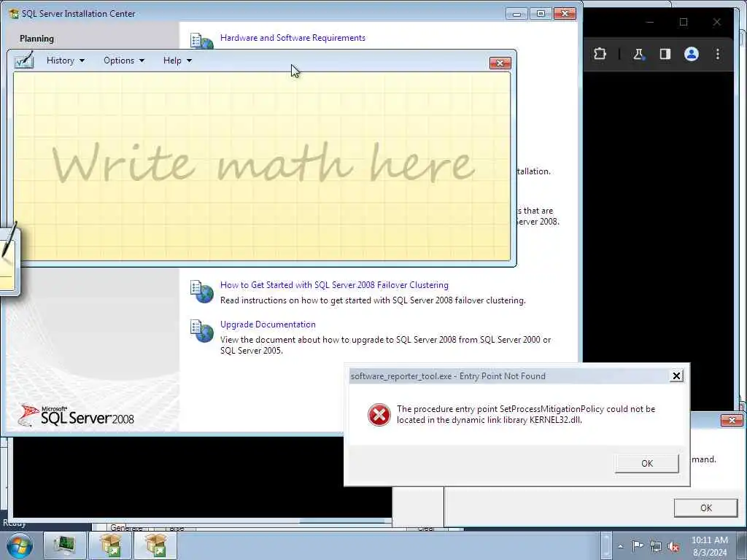747x560 pixels.
Task: Open Chrome extensions puzzle icon
Action: [600, 54]
